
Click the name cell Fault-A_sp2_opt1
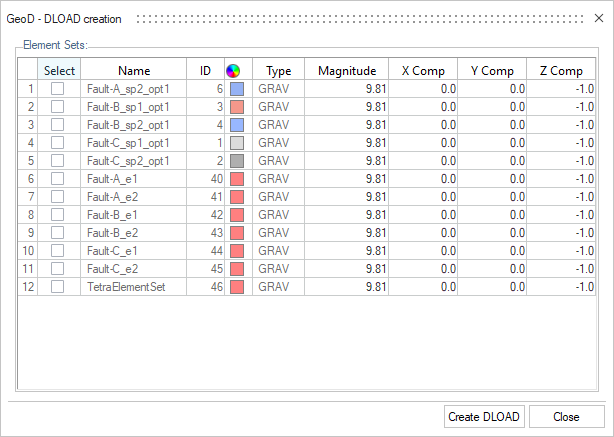click(x=134, y=89)
